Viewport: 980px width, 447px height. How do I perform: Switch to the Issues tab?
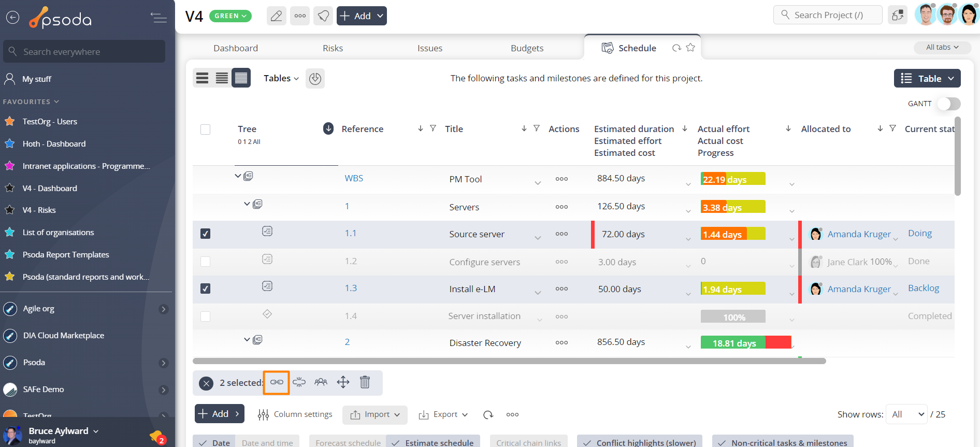click(x=430, y=48)
